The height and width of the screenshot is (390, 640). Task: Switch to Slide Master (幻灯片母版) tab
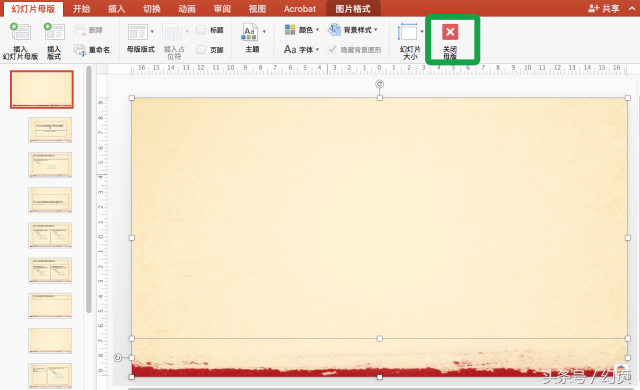tap(33, 9)
